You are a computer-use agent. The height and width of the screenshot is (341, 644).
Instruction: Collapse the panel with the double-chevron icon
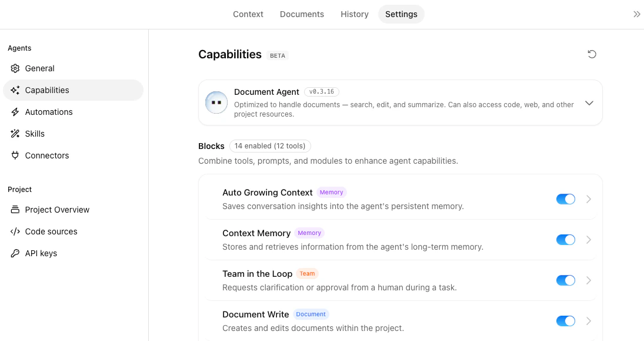(636, 14)
